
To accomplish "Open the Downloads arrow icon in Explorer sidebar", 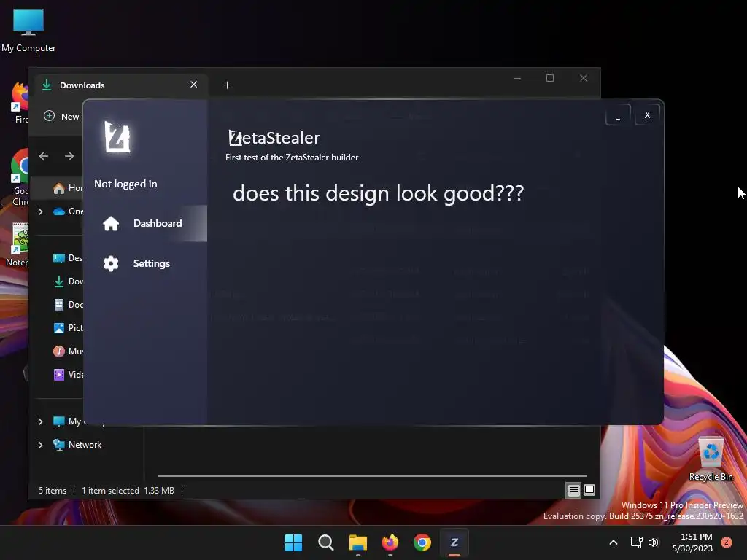I will point(59,281).
